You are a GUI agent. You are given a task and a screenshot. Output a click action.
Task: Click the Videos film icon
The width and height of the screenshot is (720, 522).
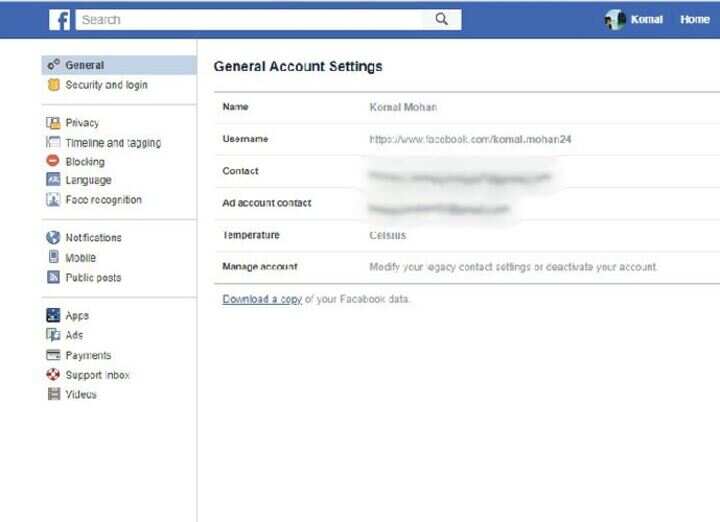click(x=54, y=394)
